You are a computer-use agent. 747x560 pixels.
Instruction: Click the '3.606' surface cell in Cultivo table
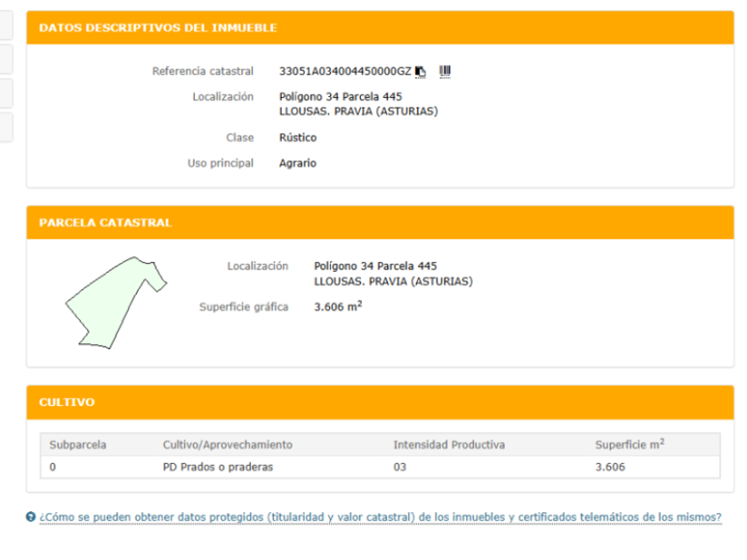click(610, 468)
